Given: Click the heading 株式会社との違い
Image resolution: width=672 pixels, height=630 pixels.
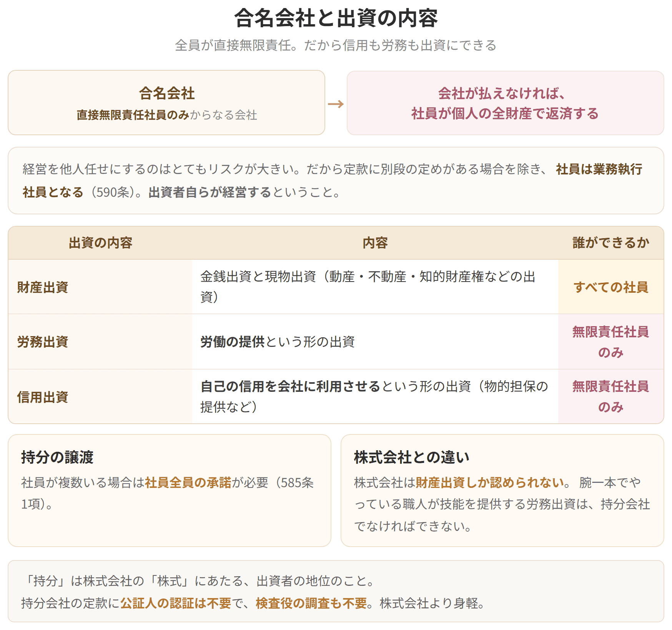Looking at the screenshot, I should (412, 457).
